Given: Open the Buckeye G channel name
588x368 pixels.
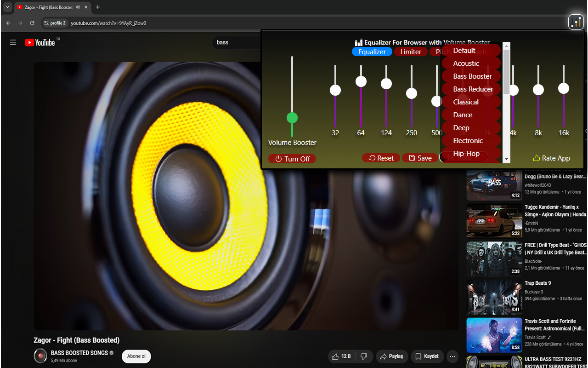Looking at the screenshot, I should coord(534,292).
